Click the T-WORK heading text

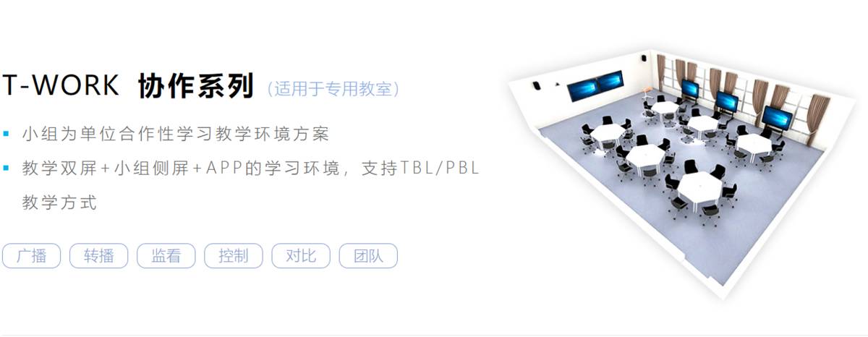(x=60, y=86)
